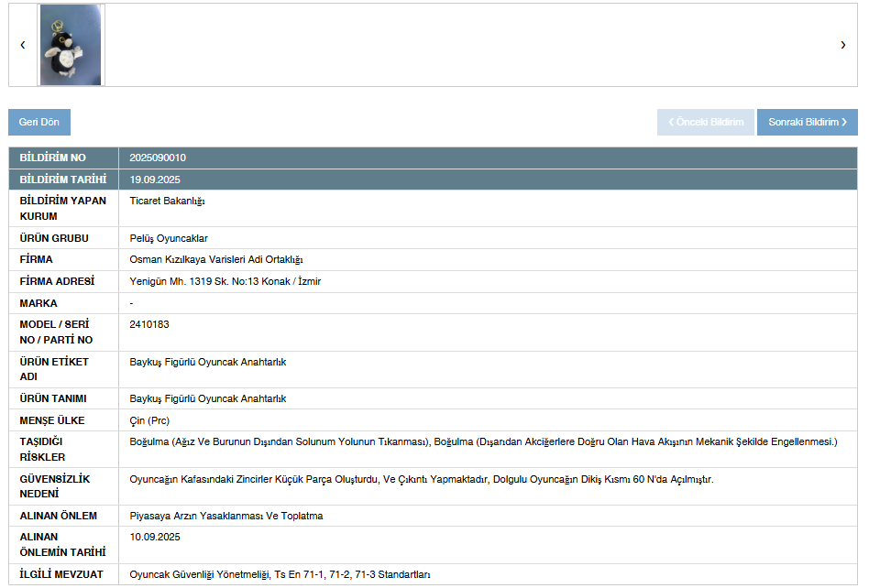Click the firm name Osman Kızılkaya Varisleri

coord(215,260)
